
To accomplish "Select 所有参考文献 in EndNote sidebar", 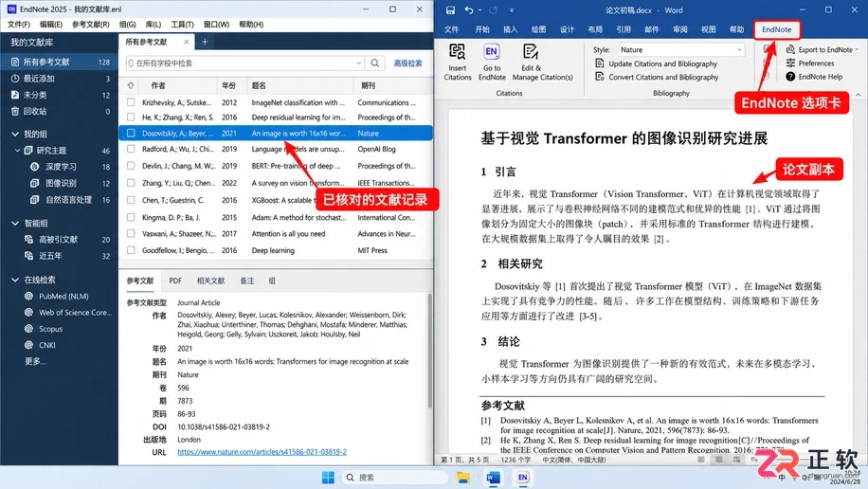I will click(x=60, y=62).
